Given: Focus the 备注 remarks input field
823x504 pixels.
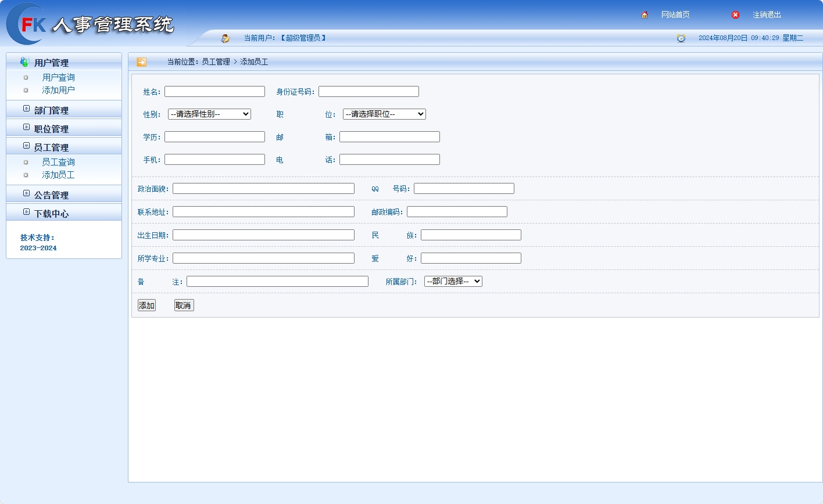Looking at the screenshot, I should pos(277,282).
